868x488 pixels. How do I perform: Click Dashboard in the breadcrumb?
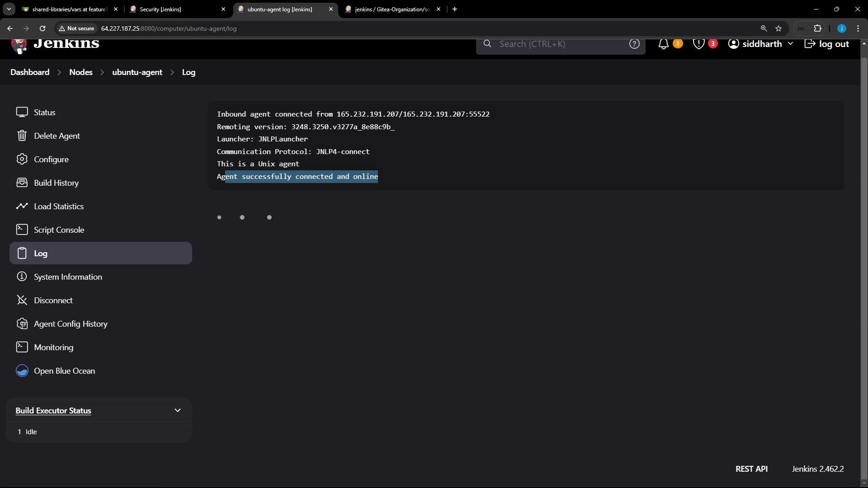[30, 72]
